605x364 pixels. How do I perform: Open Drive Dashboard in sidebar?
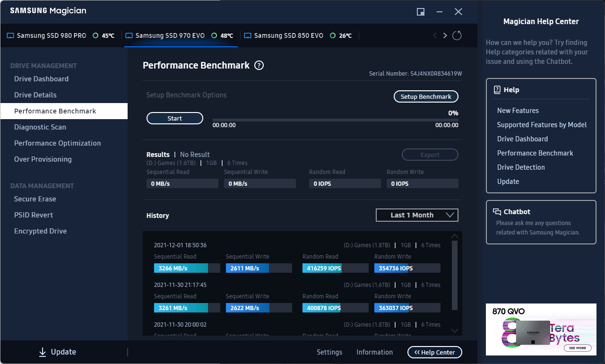[x=64, y=79]
